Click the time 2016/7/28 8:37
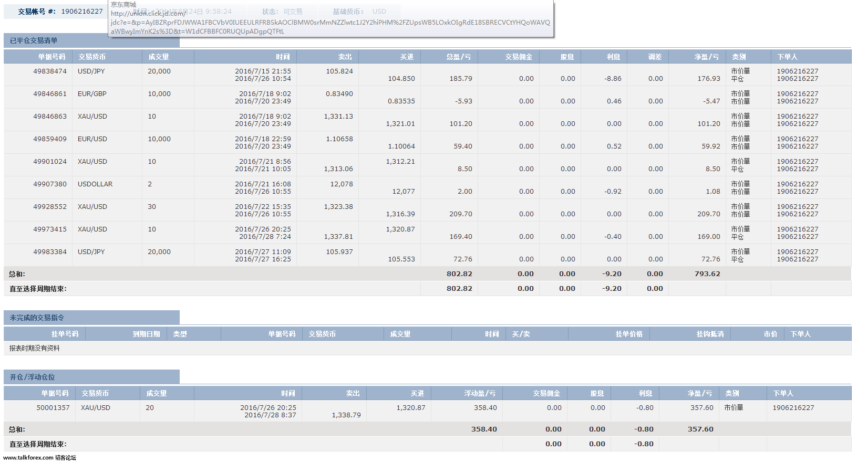Screen dimensions: 868x463 [x=270, y=415]
